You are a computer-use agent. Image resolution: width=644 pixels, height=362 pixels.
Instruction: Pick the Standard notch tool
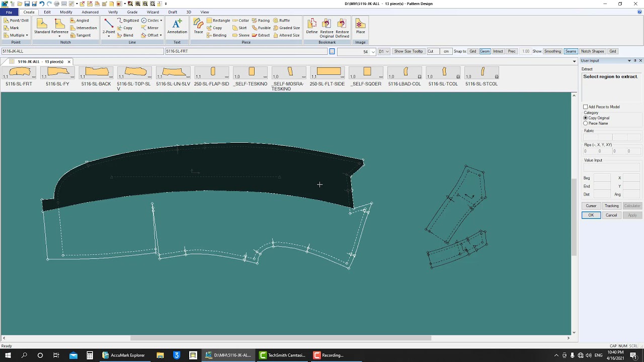click(x=42, y=27)
